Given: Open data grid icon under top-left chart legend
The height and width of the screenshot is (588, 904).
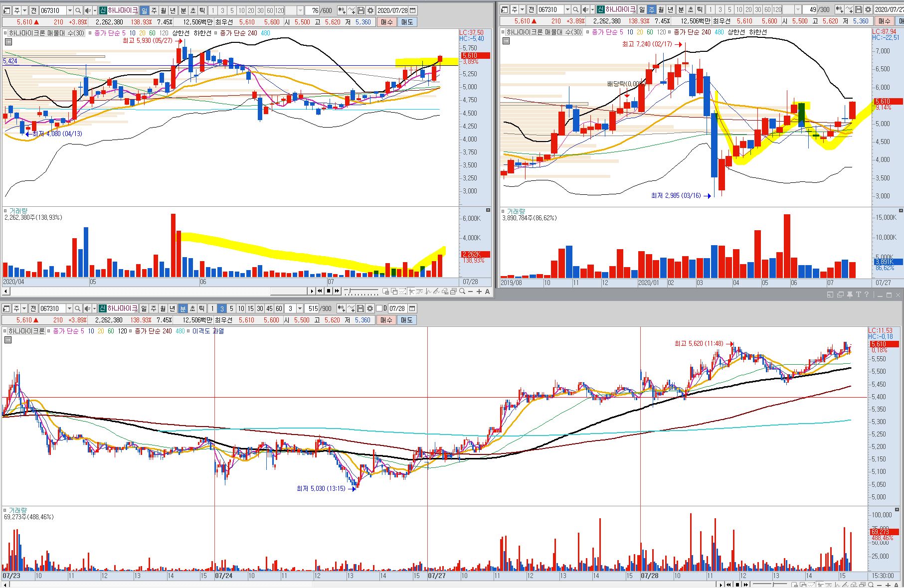Looking at the screenshot, I should (x=8, y=42).
